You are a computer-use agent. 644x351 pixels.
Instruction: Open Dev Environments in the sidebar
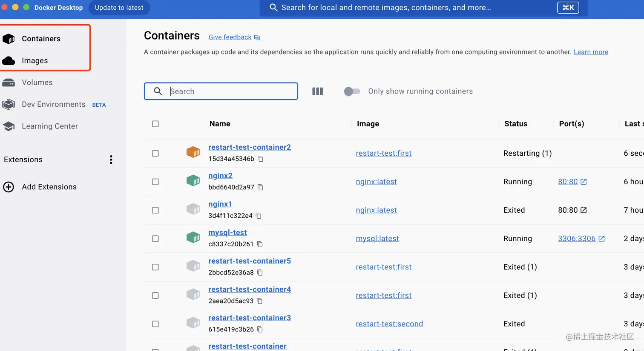tap(54, 105)
